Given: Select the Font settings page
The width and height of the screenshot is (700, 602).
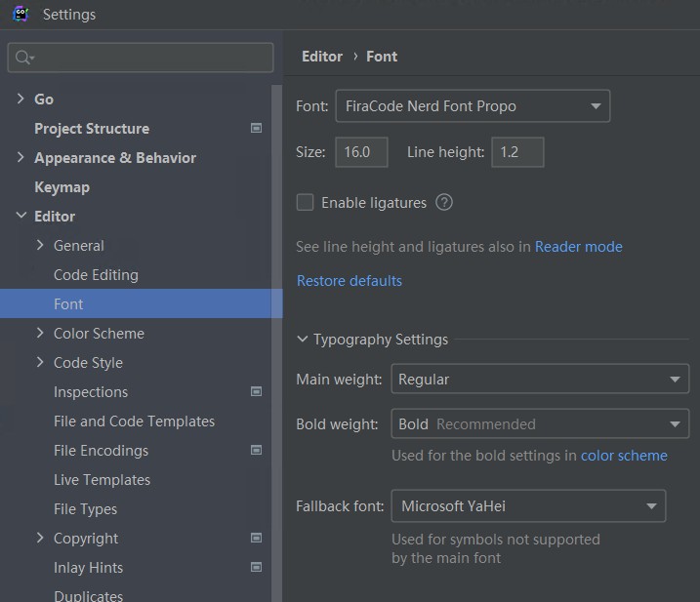Looking at the screenshot, I should [x=141, y=303].
